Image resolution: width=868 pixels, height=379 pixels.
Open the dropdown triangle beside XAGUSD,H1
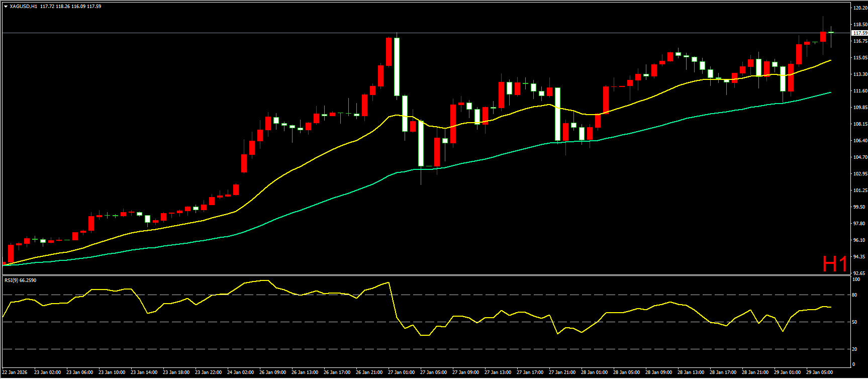pyautogui.click(x=6, y=7)
